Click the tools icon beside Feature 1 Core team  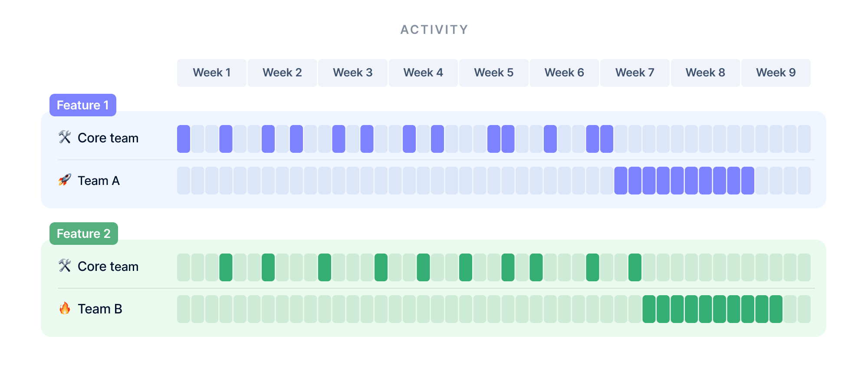tap(65, 137)
